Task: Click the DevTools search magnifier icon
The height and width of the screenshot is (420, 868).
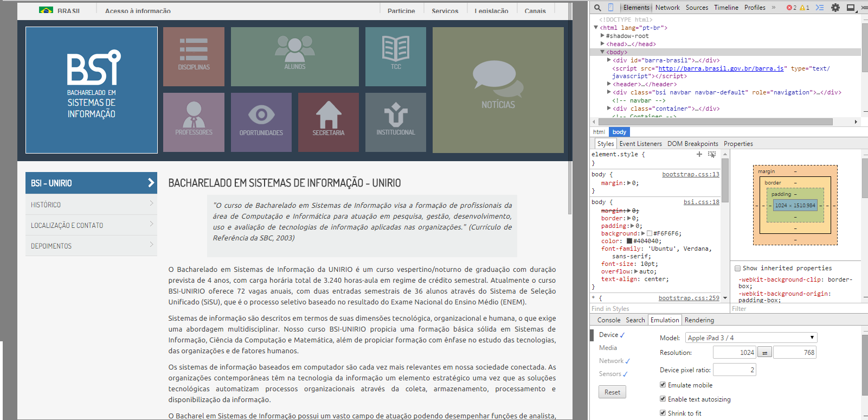Action: click(597, 8)
